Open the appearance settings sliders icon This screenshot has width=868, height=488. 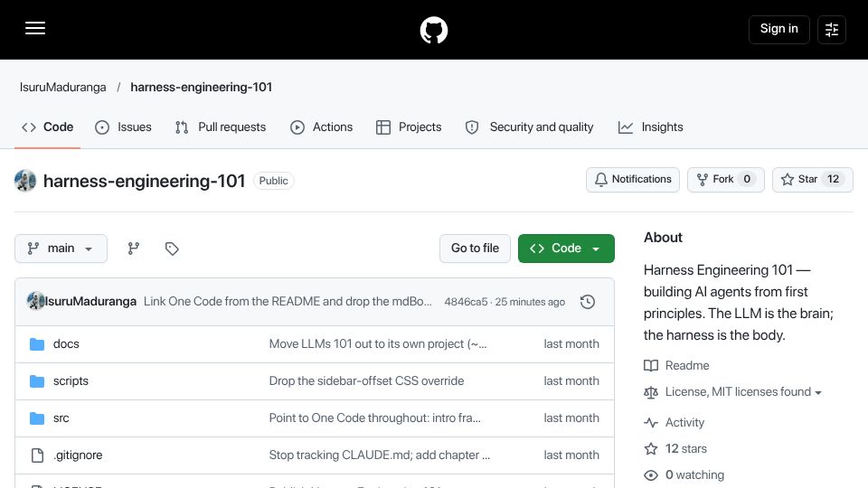pyautogui.click(x=832, y=29)
